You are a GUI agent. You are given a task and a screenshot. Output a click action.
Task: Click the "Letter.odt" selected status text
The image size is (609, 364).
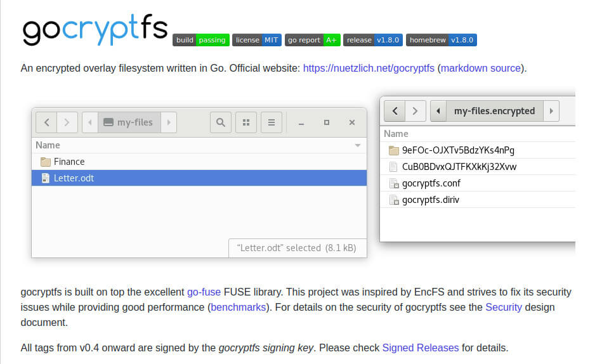coord(296,248)
